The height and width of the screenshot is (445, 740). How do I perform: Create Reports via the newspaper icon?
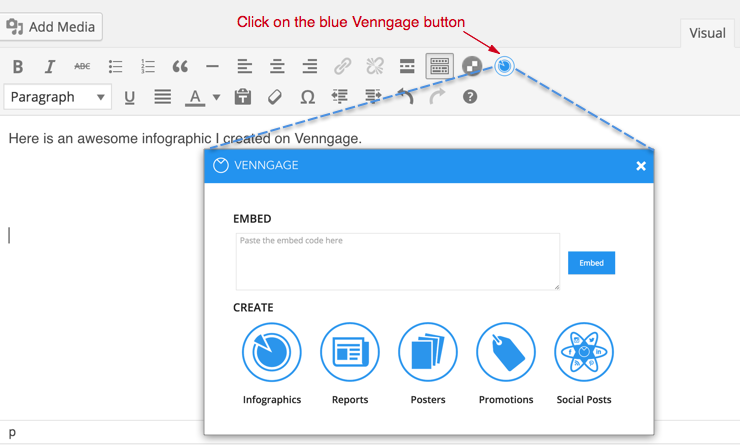[x=350, y=352]
